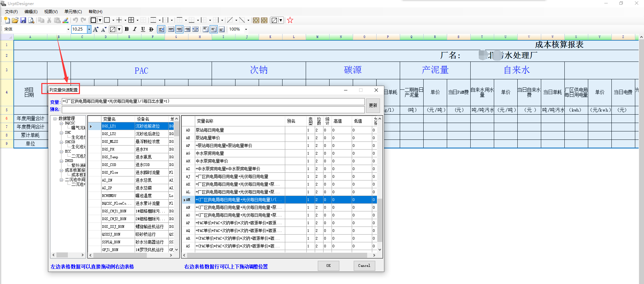Click the open folder toolbar icon
Viewport: 644px width, 284px height.
pyautogui.click(x=15, y=21)
